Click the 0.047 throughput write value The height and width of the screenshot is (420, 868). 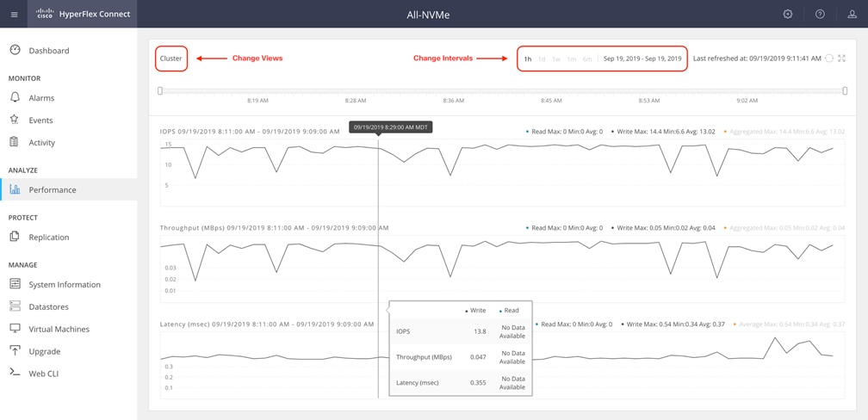point(478,357)
